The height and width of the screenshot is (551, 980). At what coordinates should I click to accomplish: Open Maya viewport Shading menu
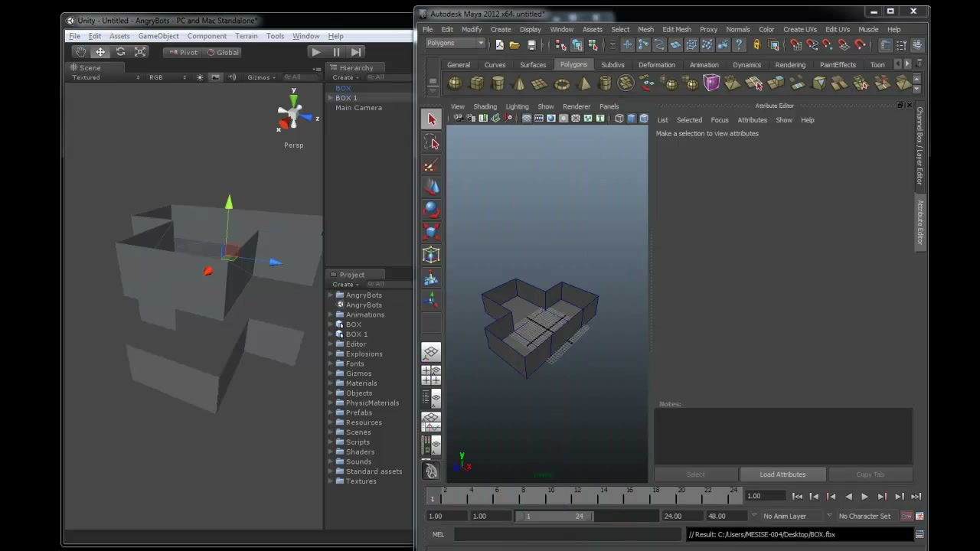(485, 106)
